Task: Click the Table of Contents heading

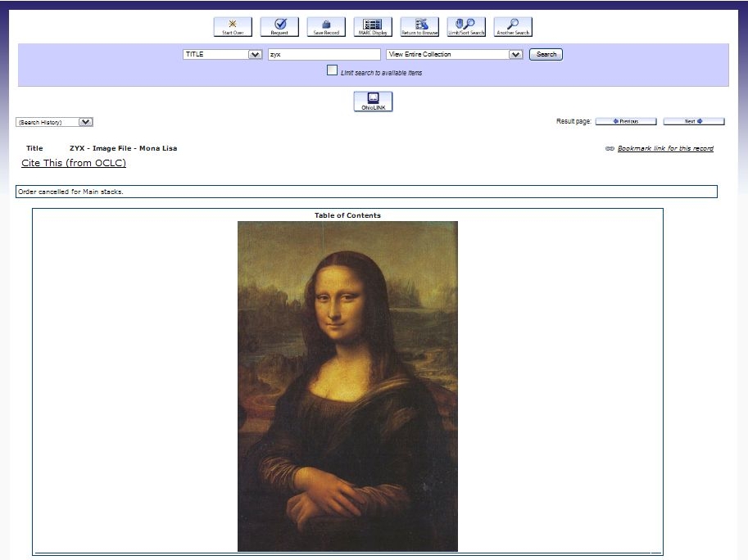Action: 347,215
